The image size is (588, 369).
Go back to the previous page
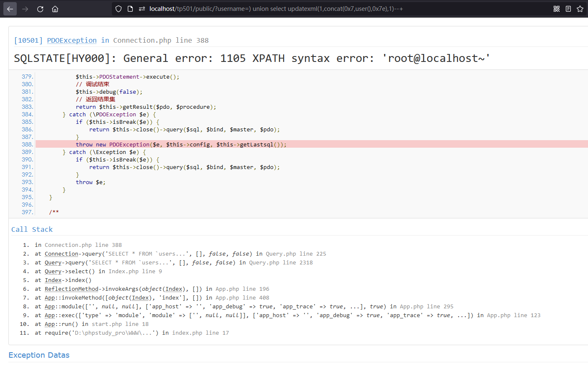click(10, 9)
